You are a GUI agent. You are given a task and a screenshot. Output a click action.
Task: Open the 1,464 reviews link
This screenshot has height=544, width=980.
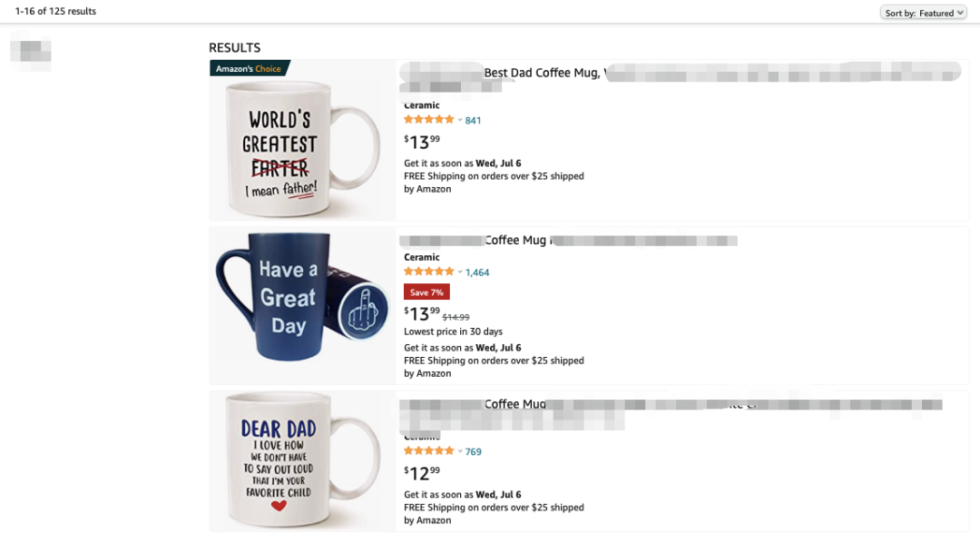tap(477, 272)
